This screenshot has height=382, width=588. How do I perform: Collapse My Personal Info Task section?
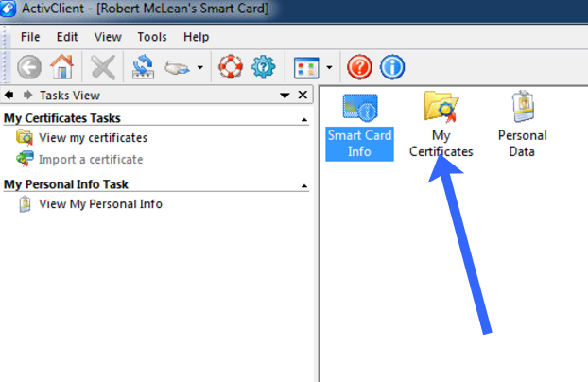[304, 186]
